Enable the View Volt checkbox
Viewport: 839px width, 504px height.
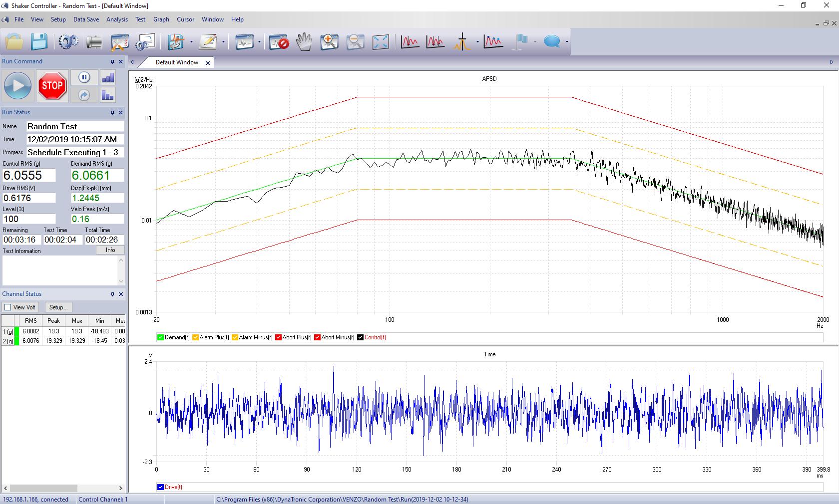[7, 307]
